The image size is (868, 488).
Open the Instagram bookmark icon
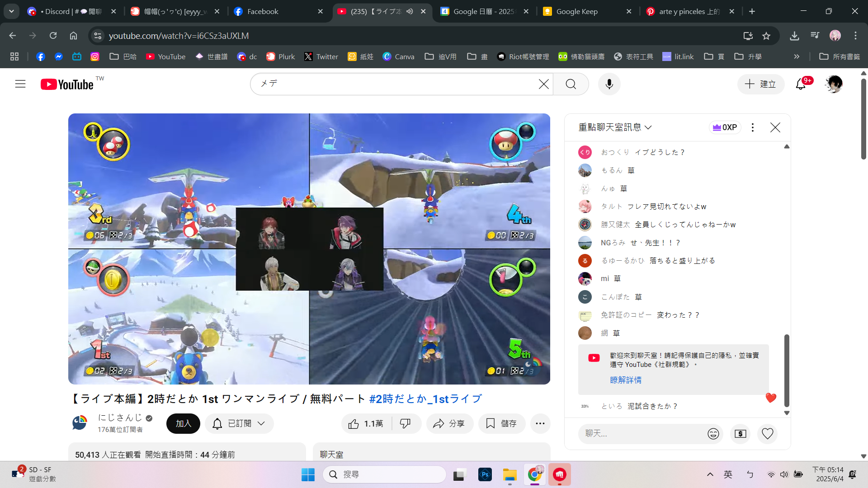point(95,57)
